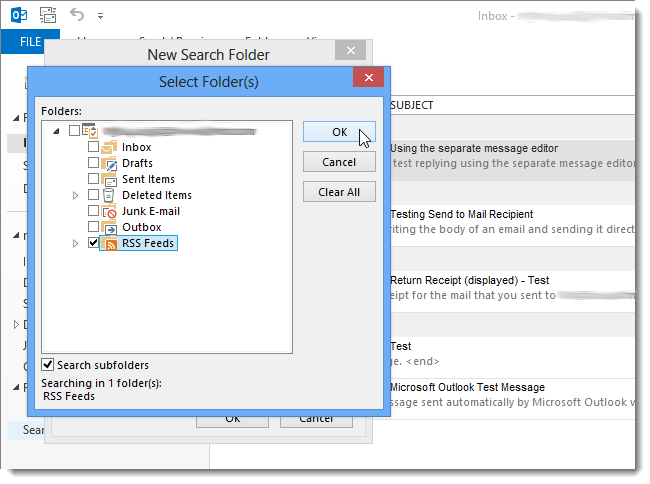Click the Send/Receive All Folders quick-access icon
This screenshot has width=650, height=484.
click(x=48, y=15)
